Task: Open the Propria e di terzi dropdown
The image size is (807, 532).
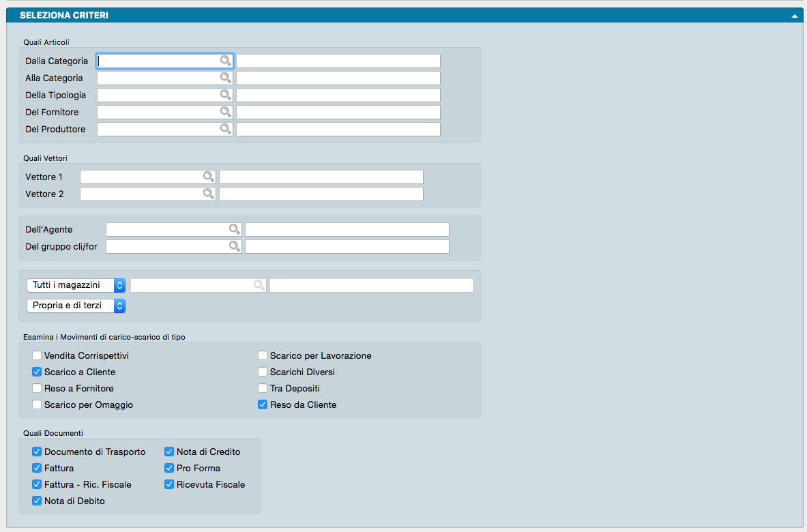Action: [x=76, y=306]
